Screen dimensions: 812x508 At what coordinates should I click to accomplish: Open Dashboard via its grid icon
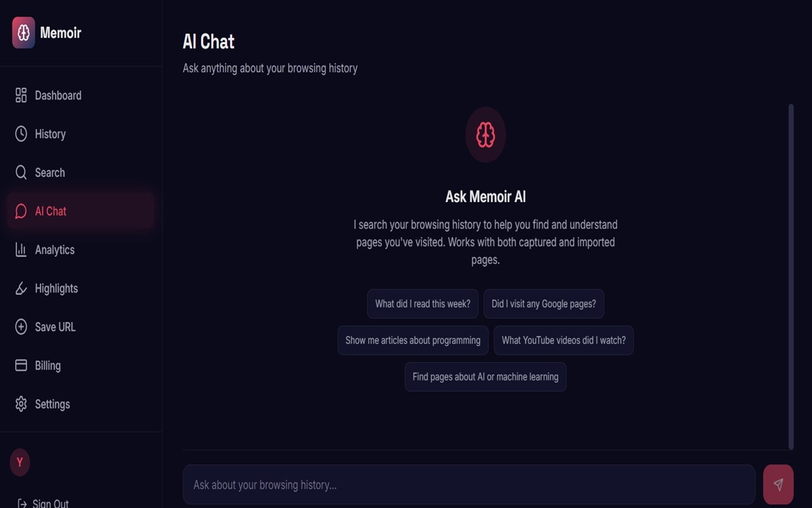point(21,95)
